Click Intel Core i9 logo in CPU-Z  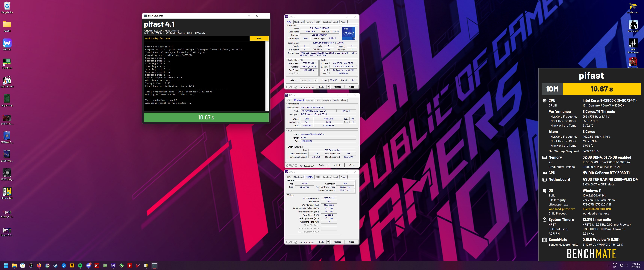coord(349,33)
